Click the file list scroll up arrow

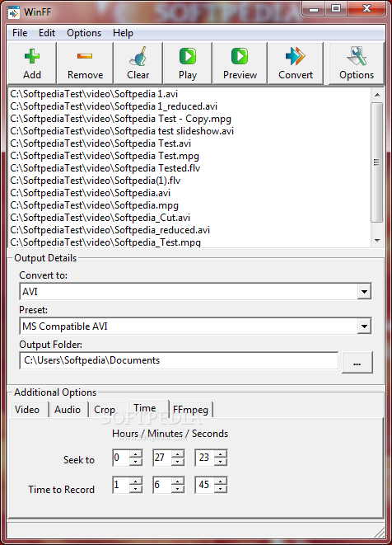377,95
